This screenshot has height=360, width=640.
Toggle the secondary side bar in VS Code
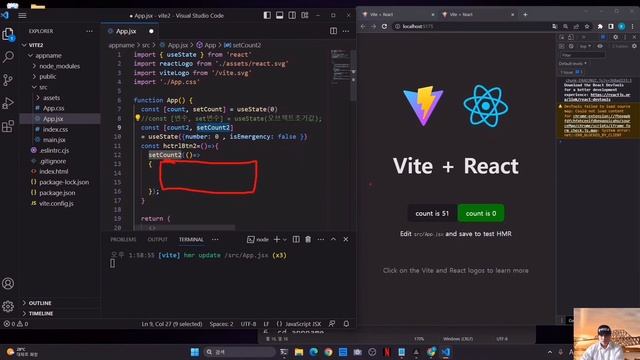(292, 16)
